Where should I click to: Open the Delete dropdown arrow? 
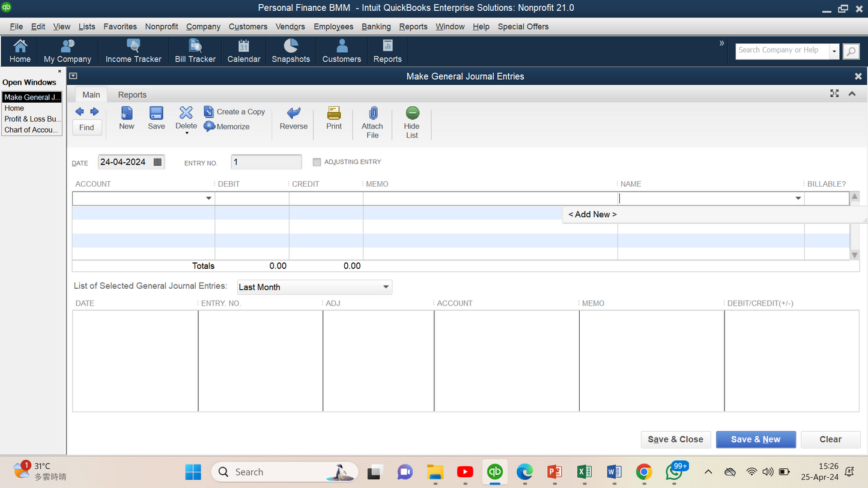186,133
